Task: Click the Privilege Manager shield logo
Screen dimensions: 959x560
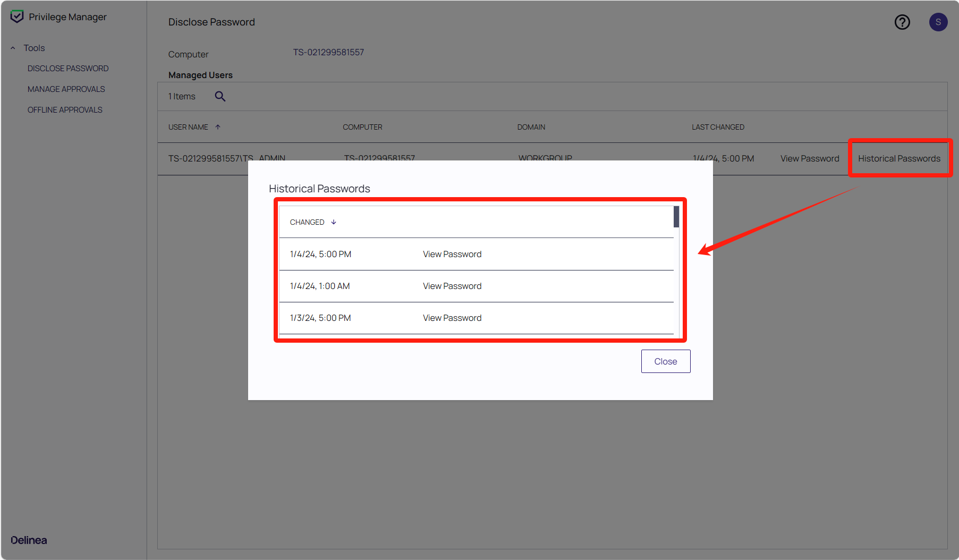Action: point(17,16)
